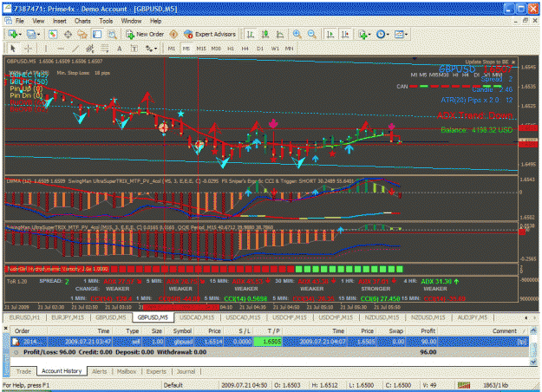Open the Market Watch window
Image resolution: width=542 pixels, height=392 pixels.
tap(53, 34)
